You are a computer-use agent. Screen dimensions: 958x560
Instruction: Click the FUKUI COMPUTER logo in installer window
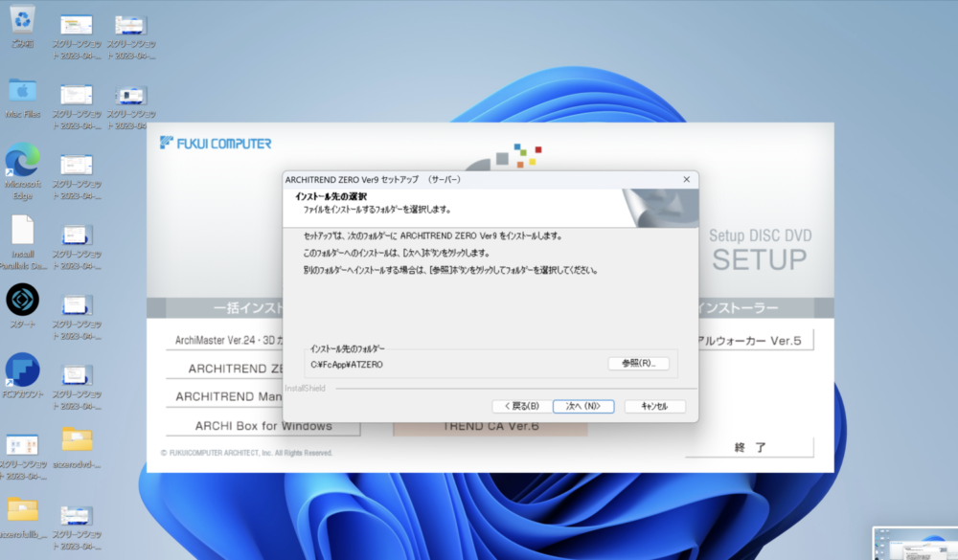pyautogui.click(x=216, y=144)
